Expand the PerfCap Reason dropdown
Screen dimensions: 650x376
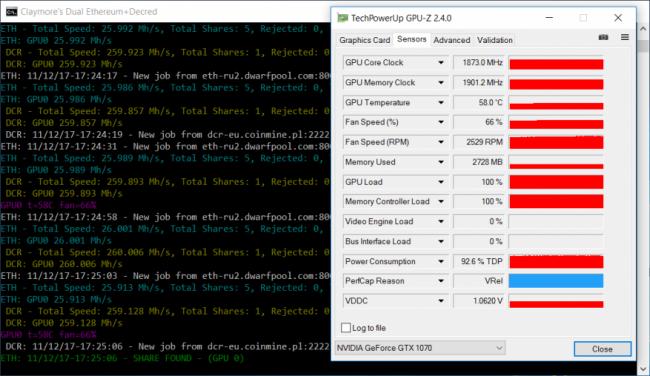click(441, 281)
